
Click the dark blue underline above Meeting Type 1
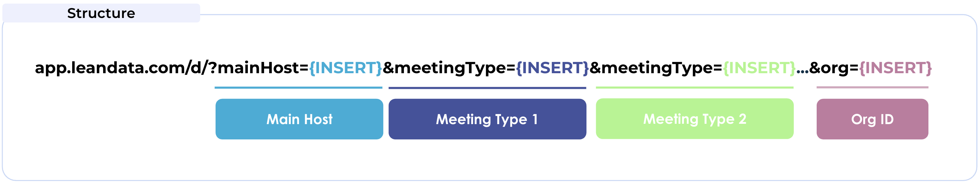click(x=487, y=88)
